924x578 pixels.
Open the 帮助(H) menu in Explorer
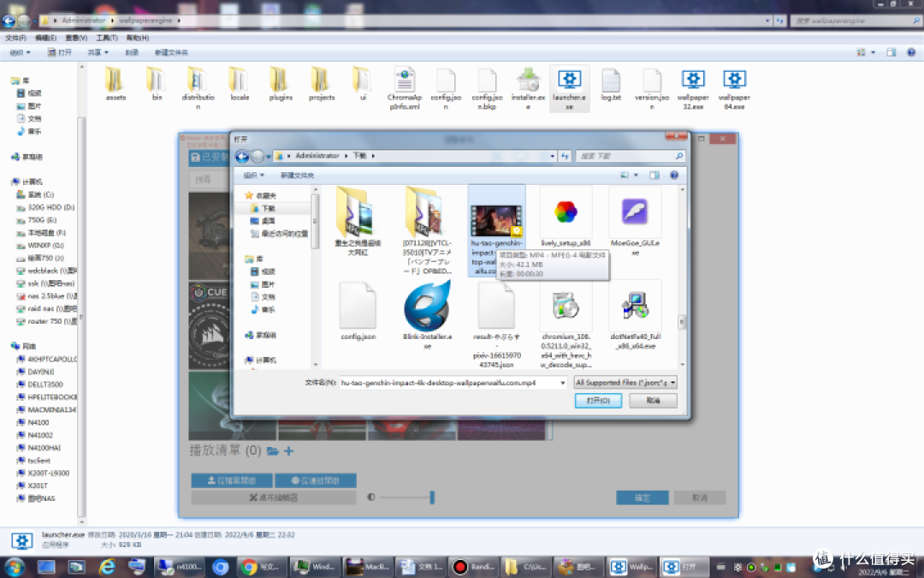[x=137, y=38]
